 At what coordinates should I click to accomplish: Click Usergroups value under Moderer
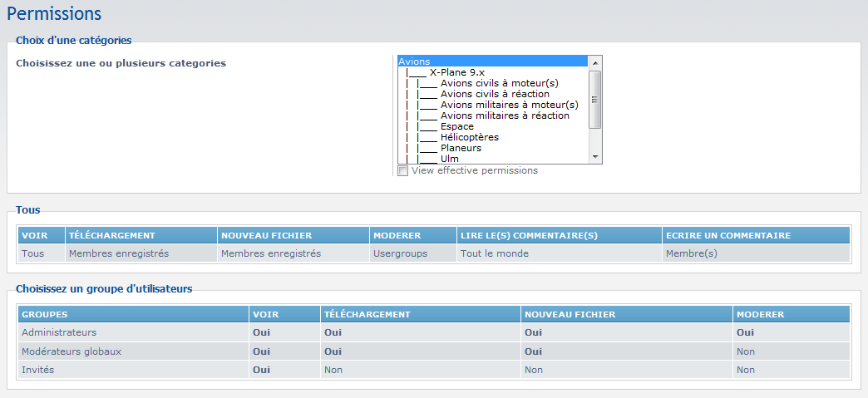coord(400,253)
